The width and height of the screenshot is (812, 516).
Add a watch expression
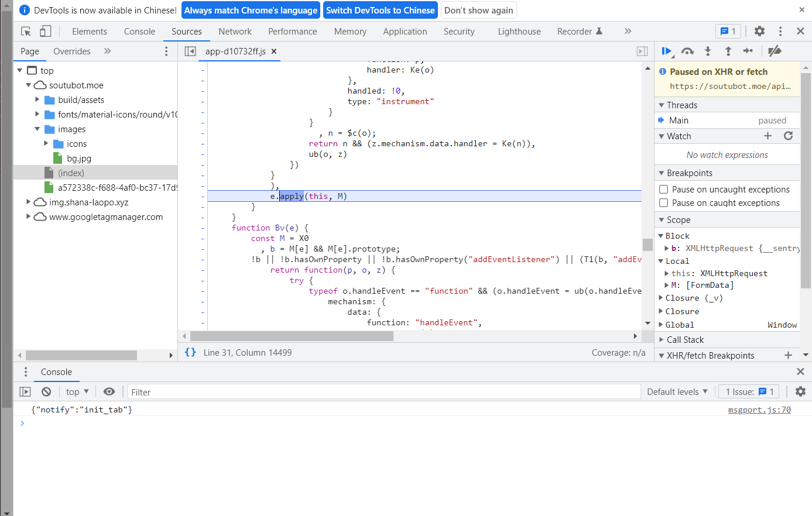click(x=768, y=136)
